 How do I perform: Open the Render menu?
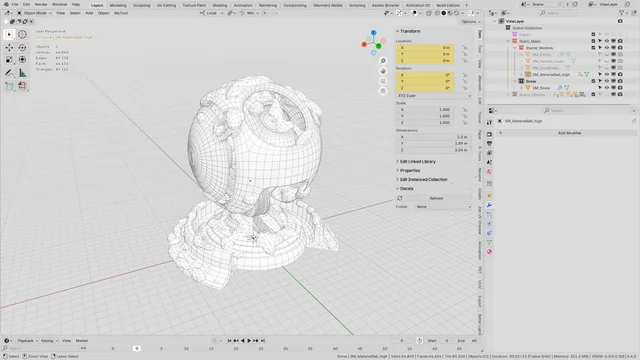[x=41, y=4]
